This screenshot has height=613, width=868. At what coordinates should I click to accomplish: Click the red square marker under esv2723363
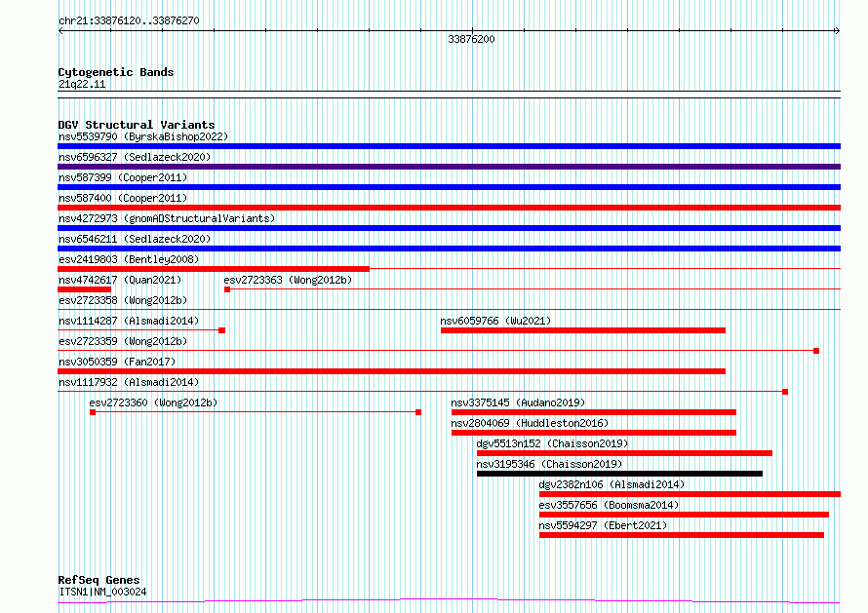pos(227,289)
